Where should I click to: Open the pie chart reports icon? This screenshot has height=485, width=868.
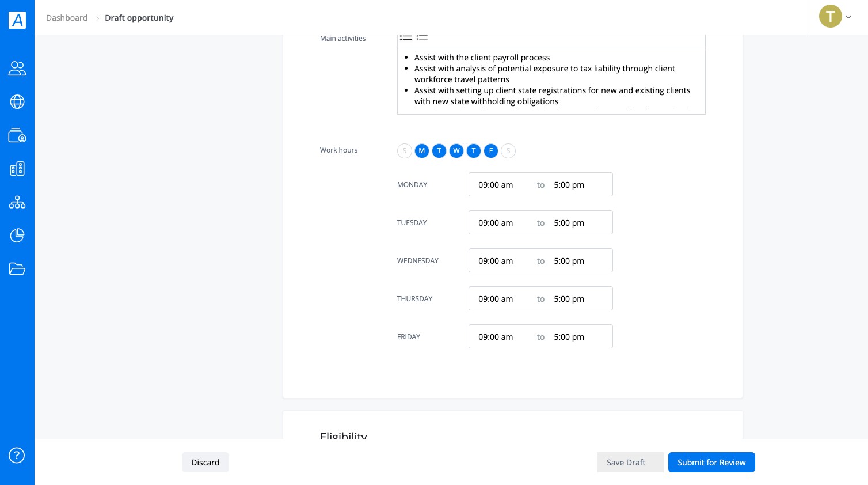[x=17, y=236]
